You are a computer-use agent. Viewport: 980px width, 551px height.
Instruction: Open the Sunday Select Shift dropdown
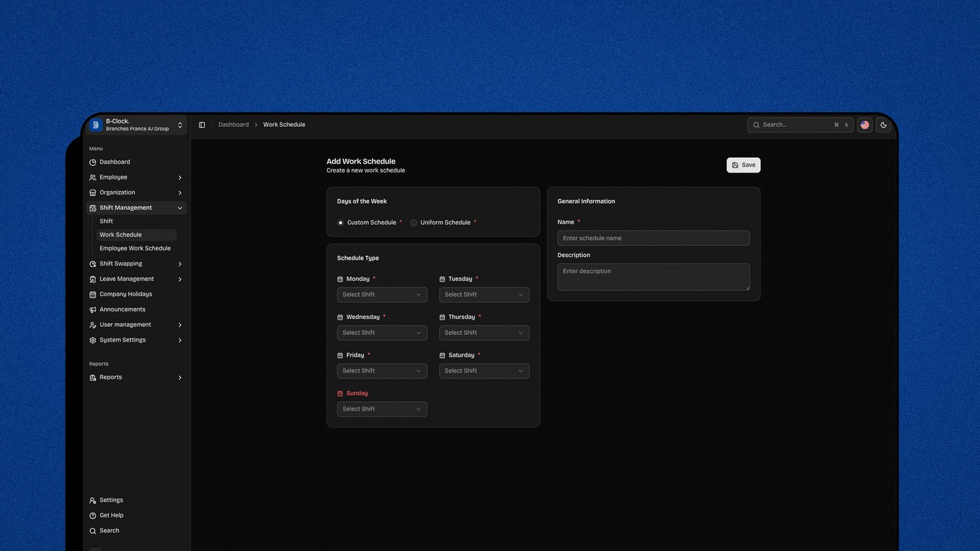point(382,409)
